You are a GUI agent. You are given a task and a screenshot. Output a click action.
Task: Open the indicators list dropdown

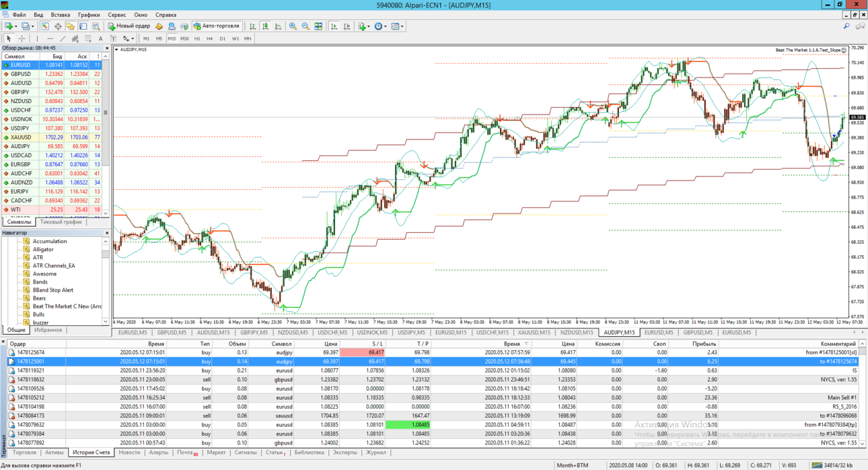369,26
